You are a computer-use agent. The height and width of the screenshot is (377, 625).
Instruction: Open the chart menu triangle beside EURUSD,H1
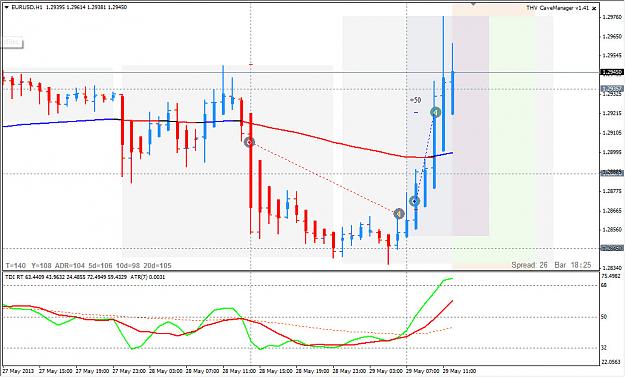coord(6,7)
